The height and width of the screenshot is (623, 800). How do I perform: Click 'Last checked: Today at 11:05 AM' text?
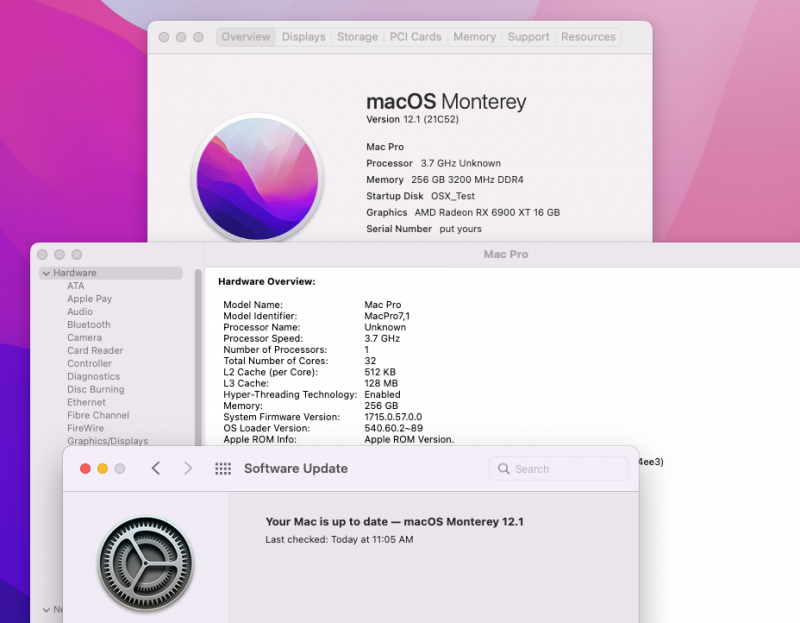pyautogui.click(x=339, y=539)
